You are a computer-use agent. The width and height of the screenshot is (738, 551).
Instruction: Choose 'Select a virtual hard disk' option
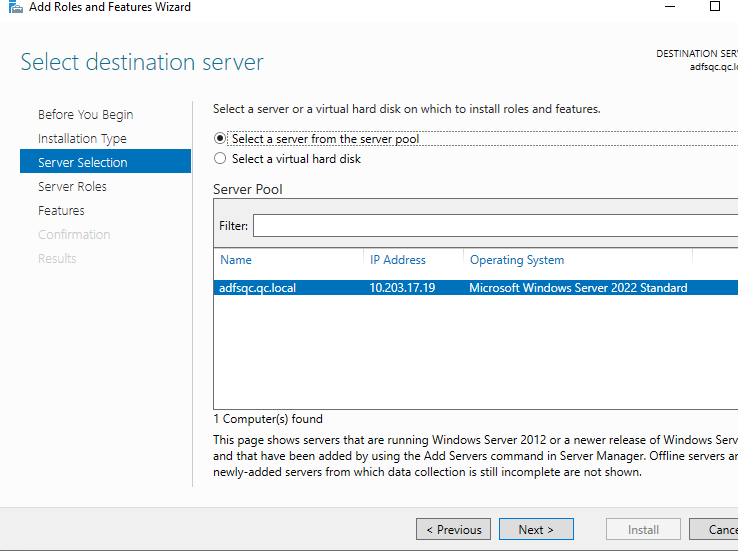click(x=221, y=159)
